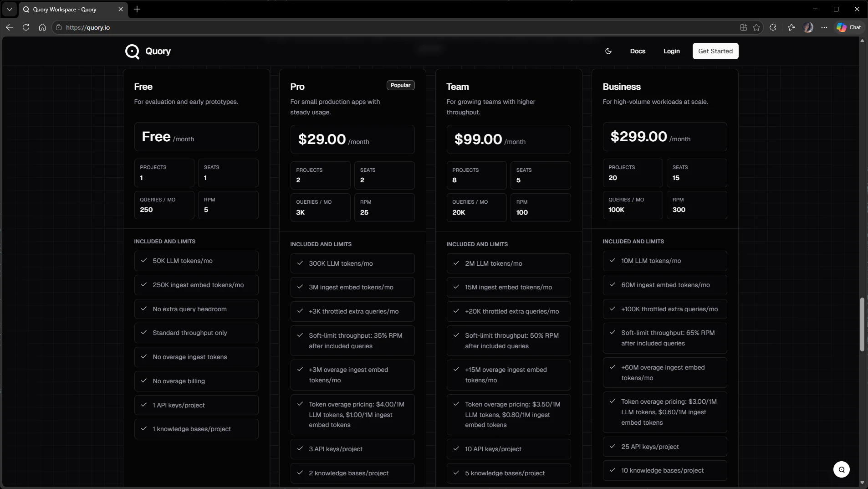The width and height of the screenshot is (868, 489).
Task: Click checkmark beside 25 API keys/project
Action: 613,446
